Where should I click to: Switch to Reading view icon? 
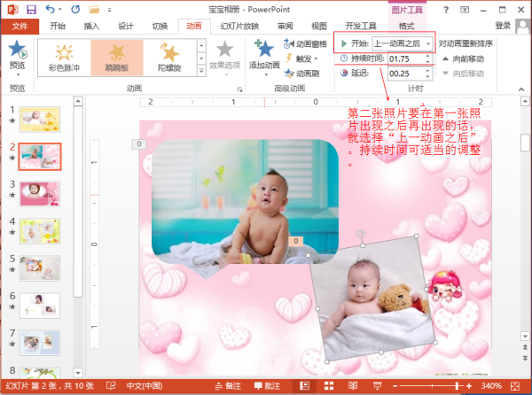pos(353,386)
